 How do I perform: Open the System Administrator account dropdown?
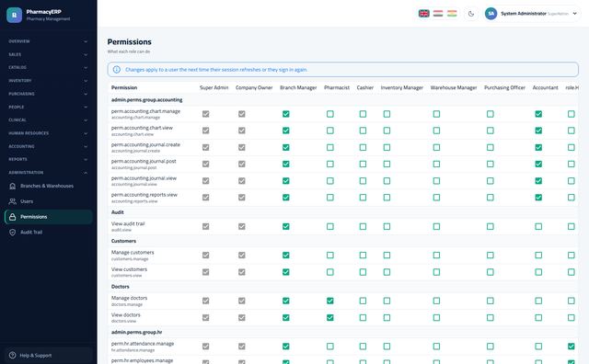point(532,14)
